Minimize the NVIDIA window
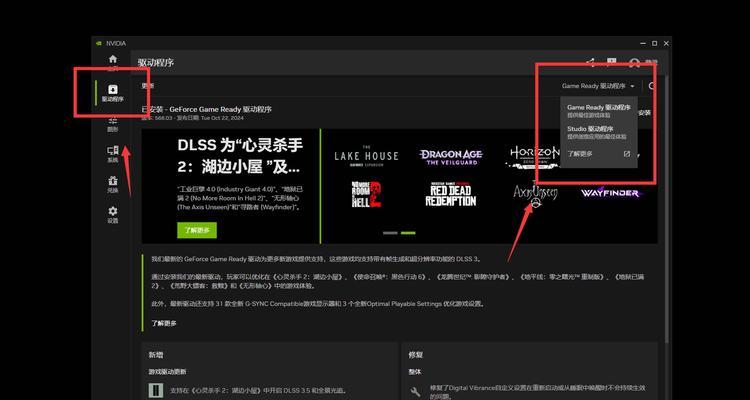Image resolution: width=750 pixels, height=400 pixels. (643, 44)
